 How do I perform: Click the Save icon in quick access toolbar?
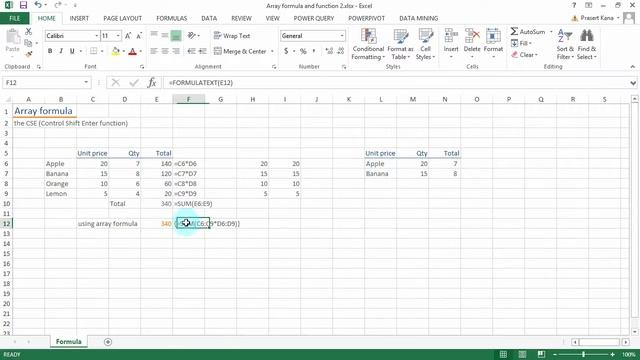tap(23, 5)
